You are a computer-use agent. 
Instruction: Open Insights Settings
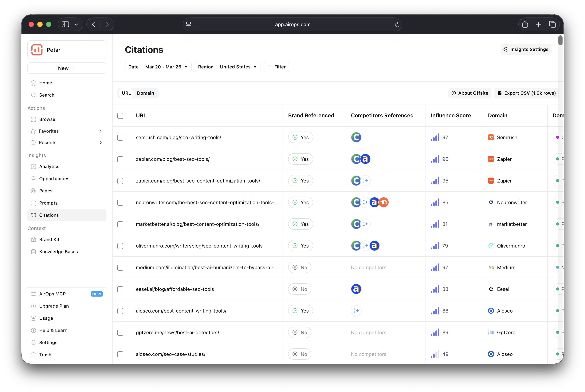click(526, 49)
